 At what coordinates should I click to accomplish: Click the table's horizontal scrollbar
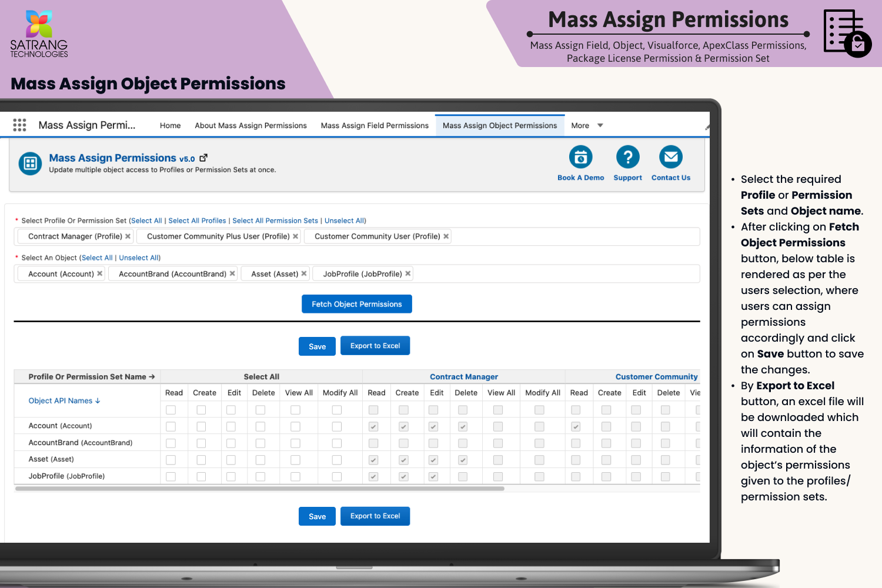pos(259,489)
